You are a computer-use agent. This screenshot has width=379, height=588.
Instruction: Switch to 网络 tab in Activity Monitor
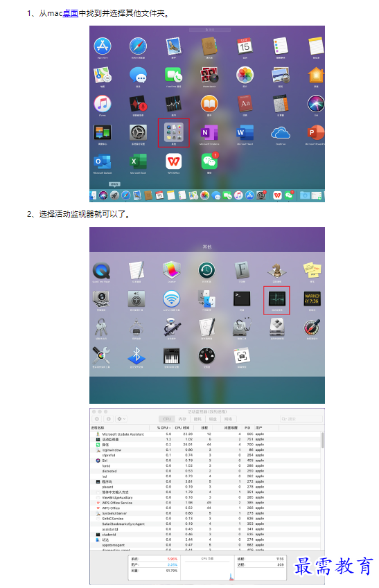pyautogui.click(x=228, y=419)
